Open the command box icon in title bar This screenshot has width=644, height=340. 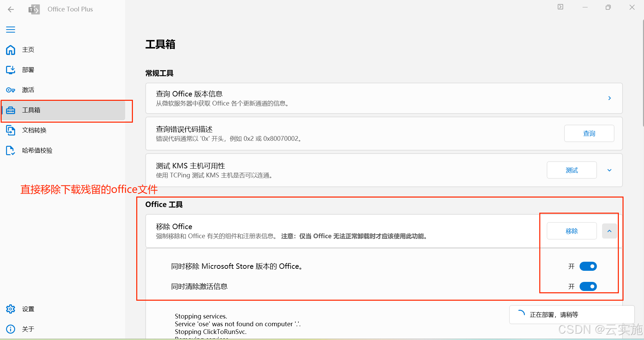tap(560, 7)
